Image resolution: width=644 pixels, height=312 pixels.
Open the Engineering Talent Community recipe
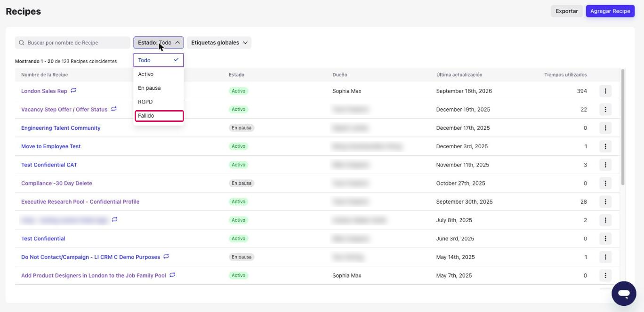(61, 128)
